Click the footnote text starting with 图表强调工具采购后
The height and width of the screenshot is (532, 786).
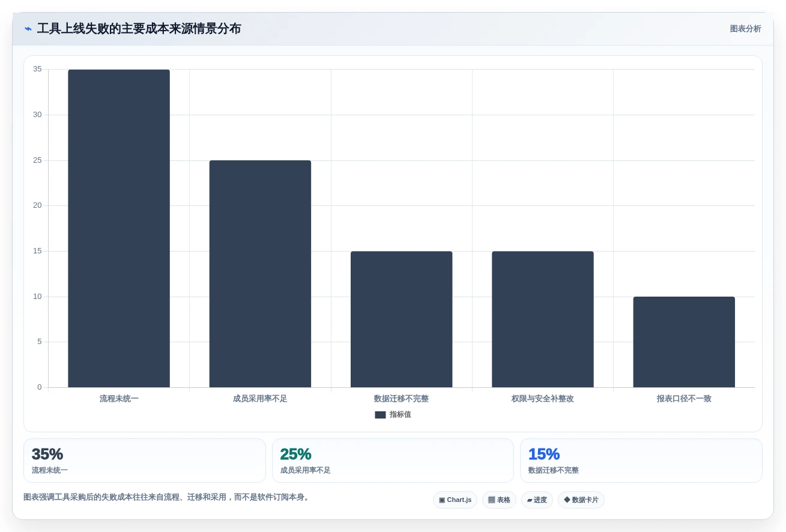point(168,497)
